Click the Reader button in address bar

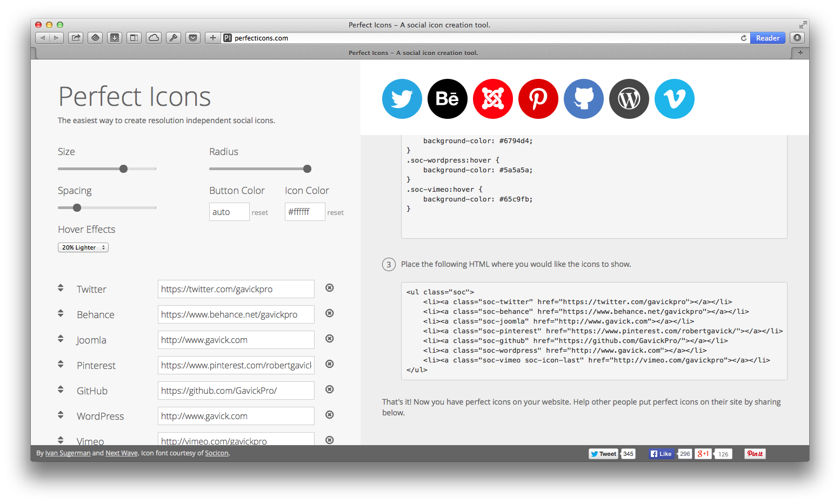(x=767, y=38)
